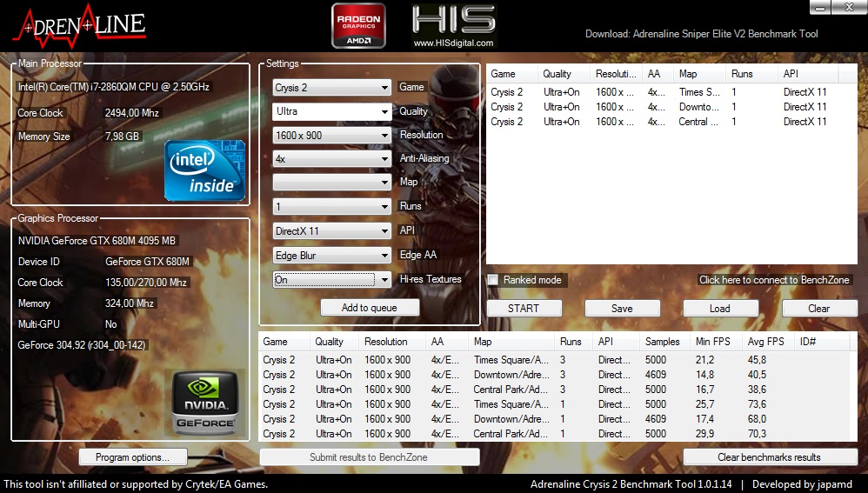
Task: Select result row with Avg FPS 40,5
Action: click(554, 375)
